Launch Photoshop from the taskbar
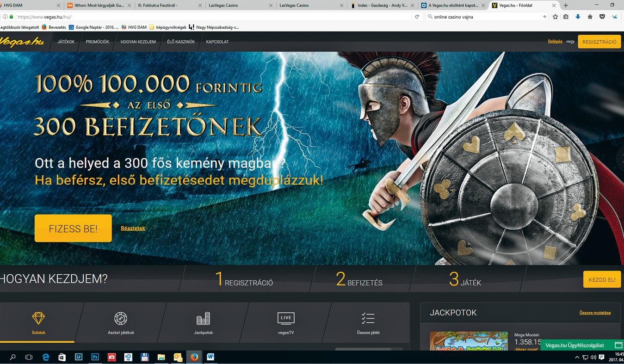This screenshot has height=364, width=624. [x=95, y=357]
